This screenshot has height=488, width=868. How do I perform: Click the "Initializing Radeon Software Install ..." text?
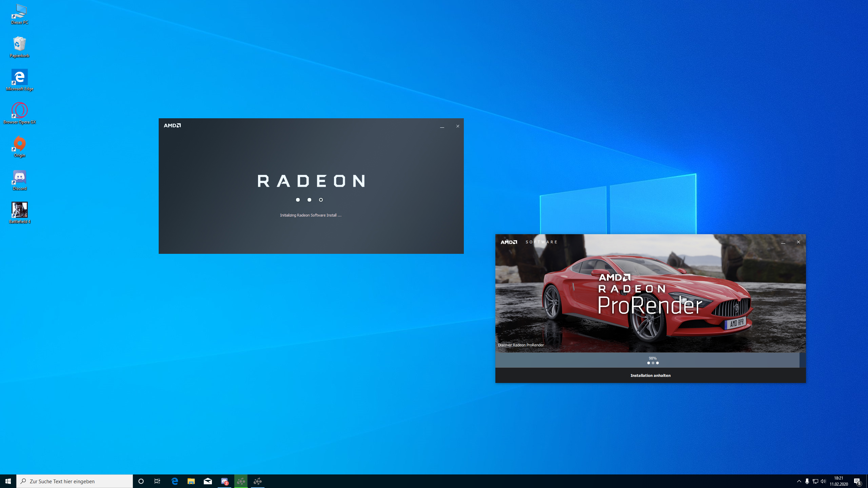[311, 215]
